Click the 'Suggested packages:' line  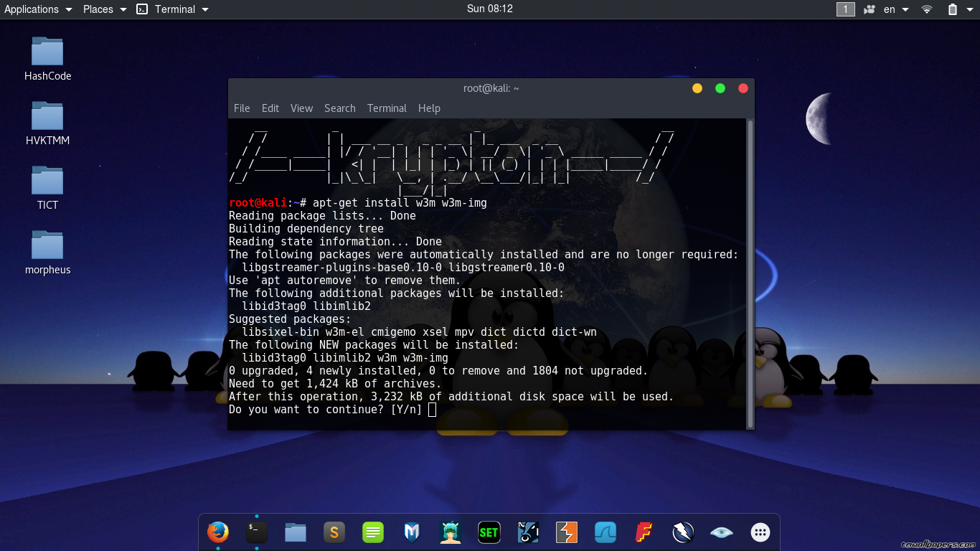(290, 319)
